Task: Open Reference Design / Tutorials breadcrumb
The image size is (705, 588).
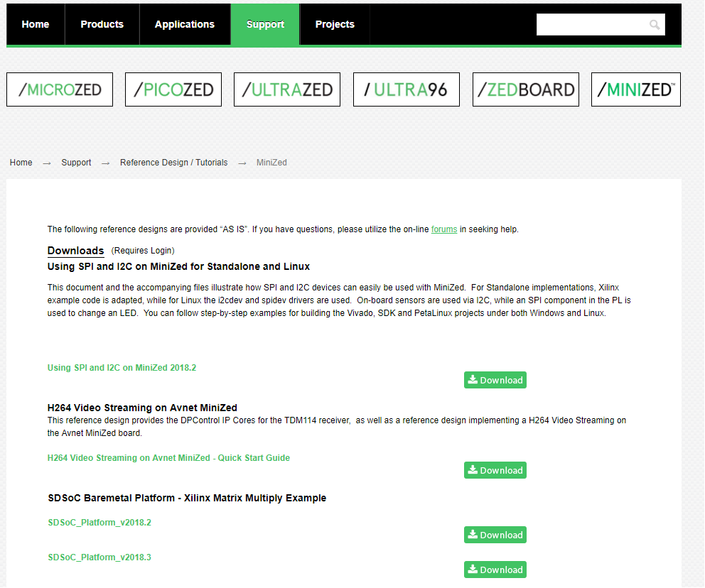Action: (173, 163)
